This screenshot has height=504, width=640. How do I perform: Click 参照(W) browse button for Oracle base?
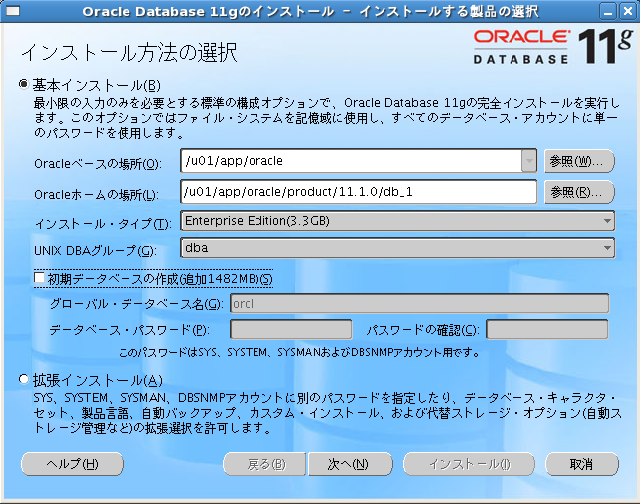click(x=579, y=161)
